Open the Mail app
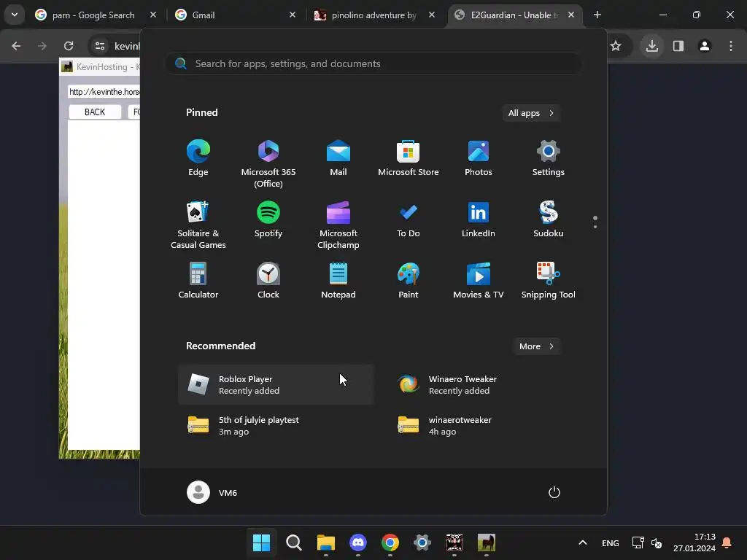Screen dimensions: 747x560 338,158
